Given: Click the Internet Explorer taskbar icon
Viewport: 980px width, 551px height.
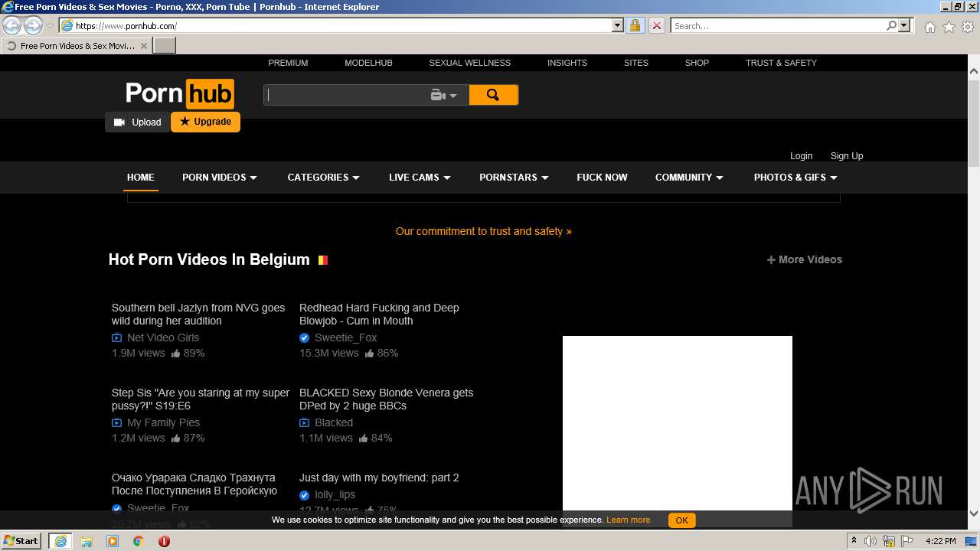Looking at the screenshot, I should pos(60,541).
